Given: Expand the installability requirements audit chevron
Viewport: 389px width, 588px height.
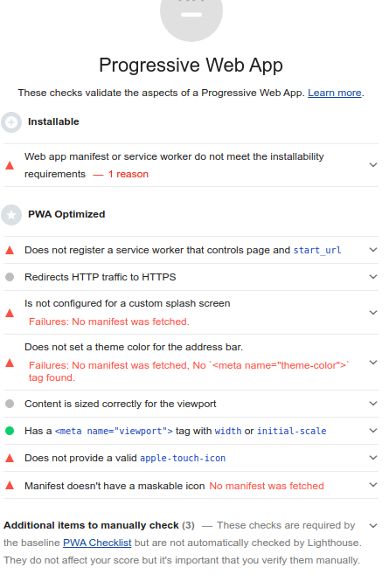Looking at the screenshot, I should click(x=373, y=165).
